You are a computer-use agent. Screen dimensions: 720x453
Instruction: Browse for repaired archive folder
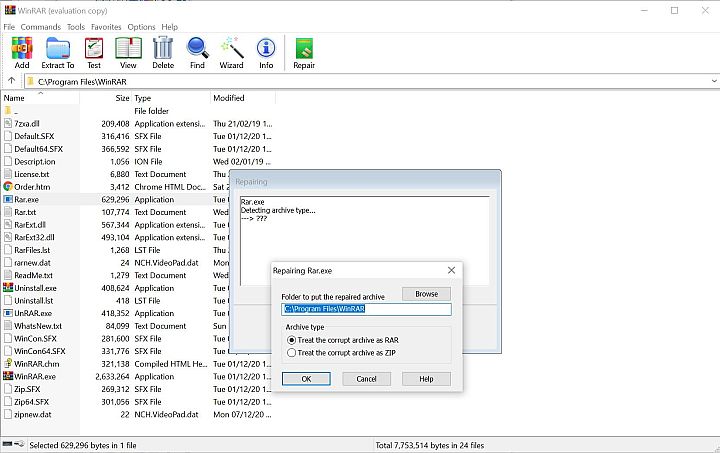427,294
